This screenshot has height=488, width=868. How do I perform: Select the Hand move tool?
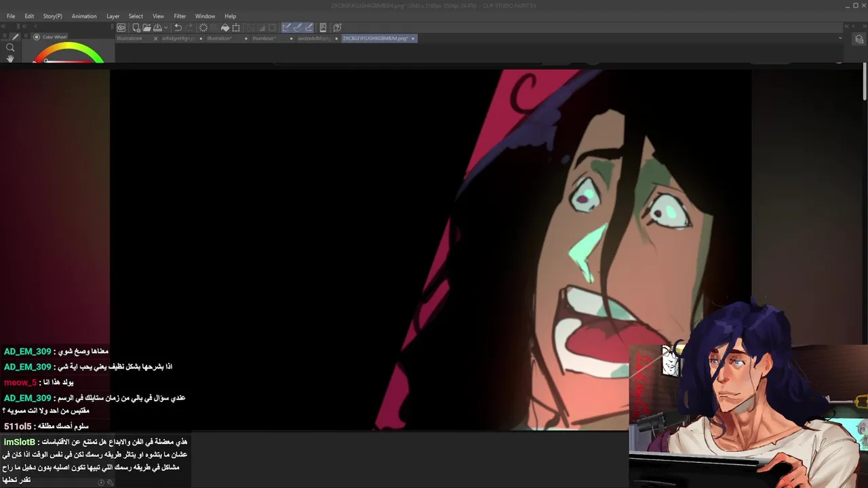point(10,59)
